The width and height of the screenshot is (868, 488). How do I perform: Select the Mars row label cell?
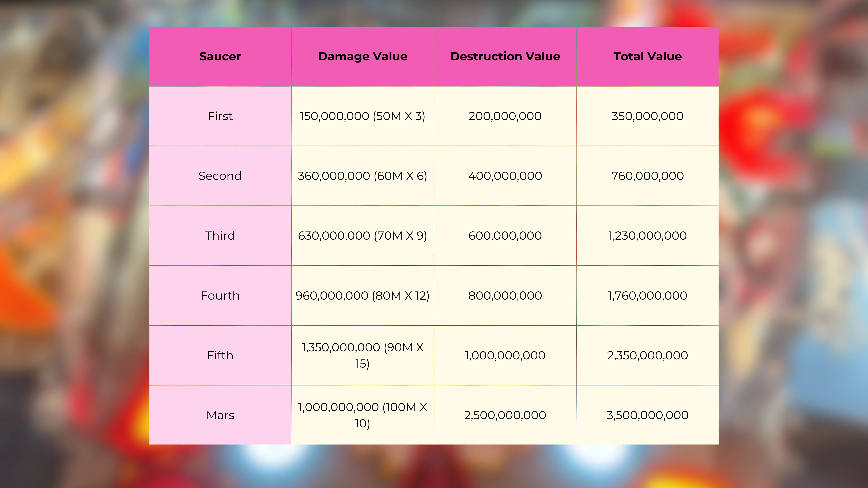(220, 415)
